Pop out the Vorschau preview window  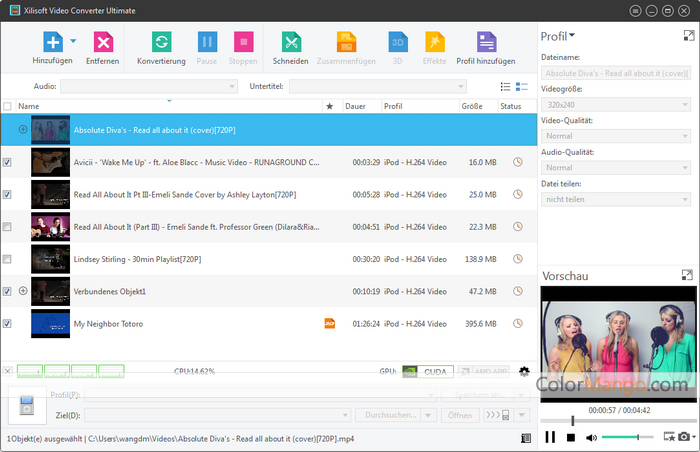[688, 275]
